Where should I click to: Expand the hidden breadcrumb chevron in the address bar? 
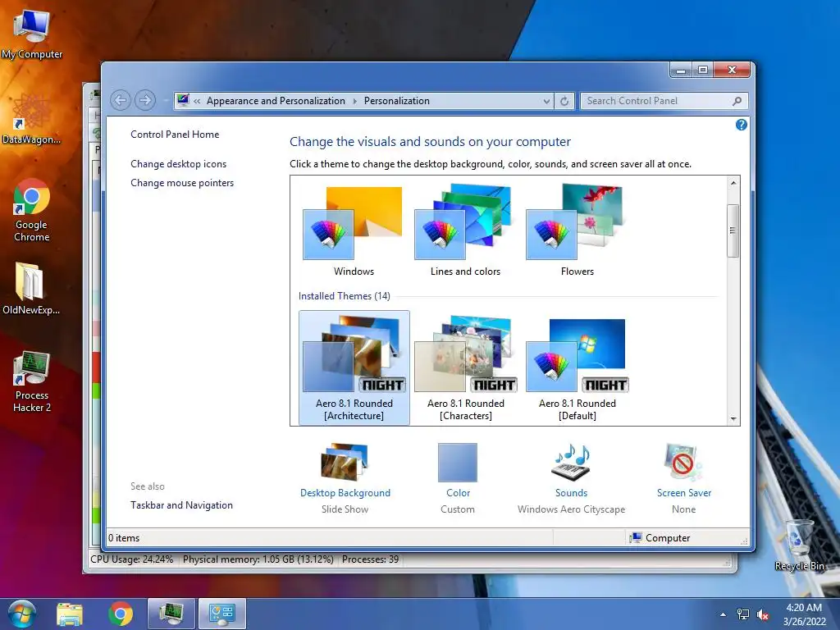click(x=197, y=101)
